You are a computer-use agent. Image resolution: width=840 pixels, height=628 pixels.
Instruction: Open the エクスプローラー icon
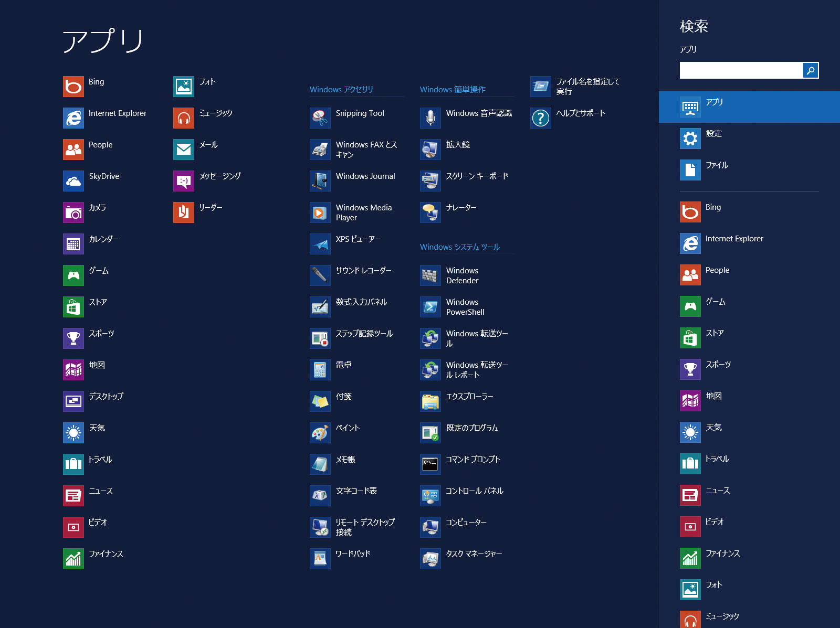(x=430, y=401)
